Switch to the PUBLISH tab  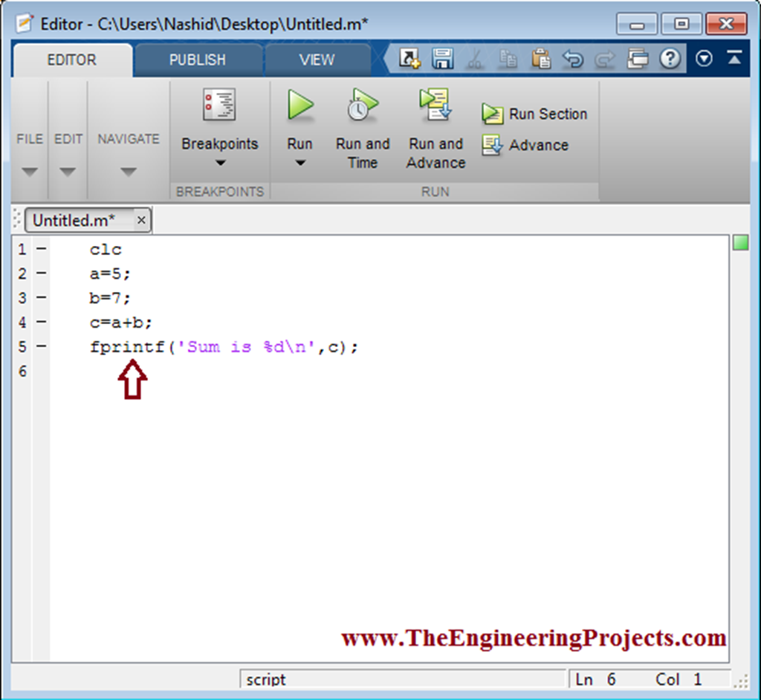[x=198, y=59]
